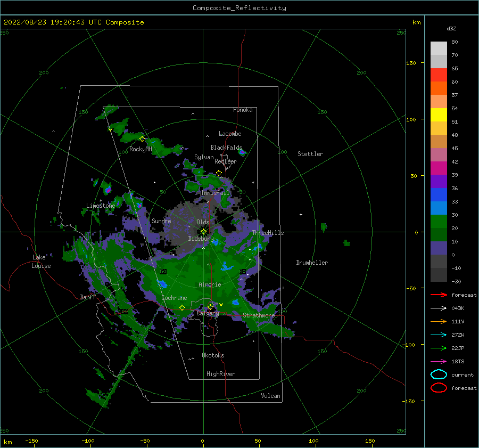479x448 pixels.
Task: Click the magenta 18TS arrow legend icon
Action: 439,362
